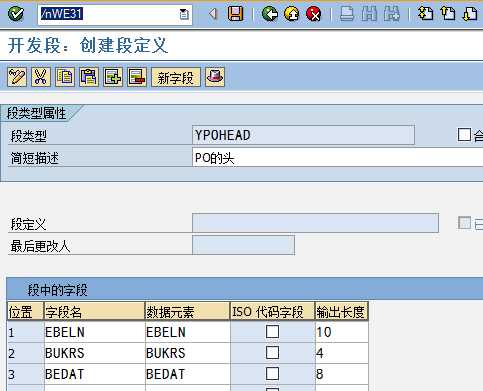Viewport: 483px width, 391px height.
Task: Select the position cell of row 2
Action: [x=25, y=353]
